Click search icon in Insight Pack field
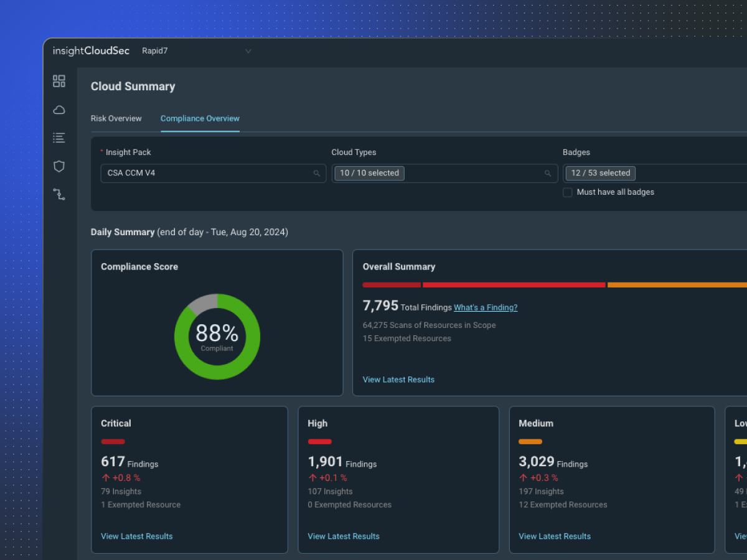 click(x=317, y=174)
